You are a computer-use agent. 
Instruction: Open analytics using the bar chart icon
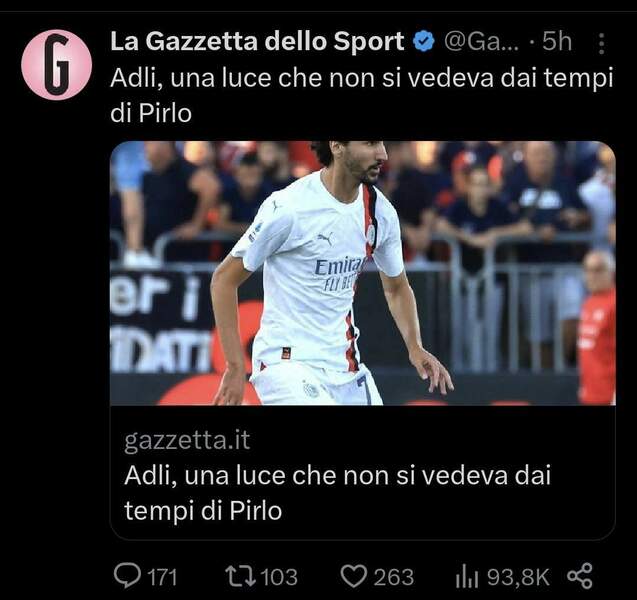[467, 577]
